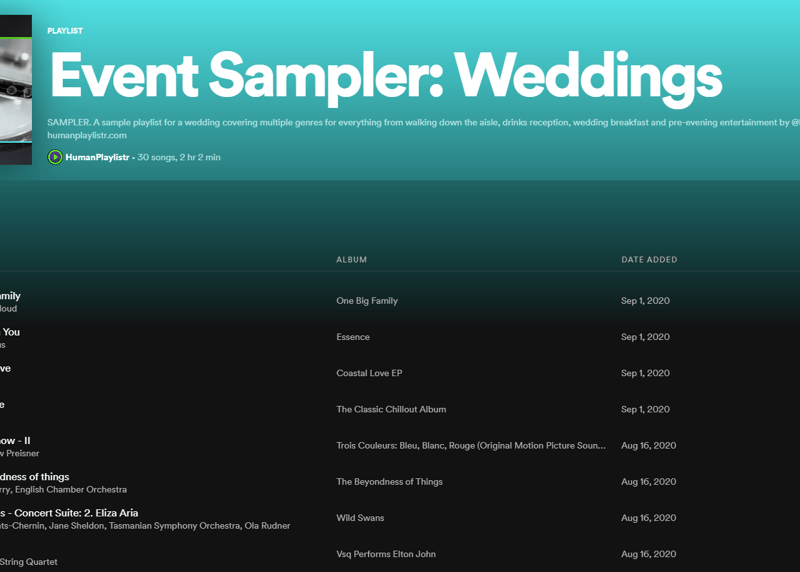The image size is (800, 572).
Task: Sort by the ALBUM column header
Action: pos(351,260)
